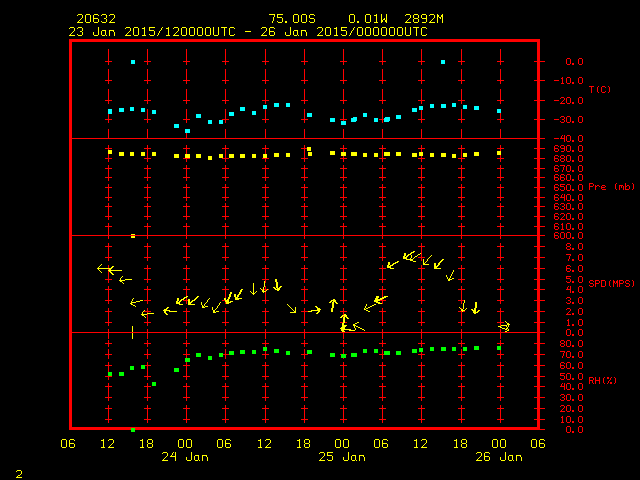The width and height of the screenshot is (640, 480).
Task: Click the station ID 20632
Action: click(96, 19)
